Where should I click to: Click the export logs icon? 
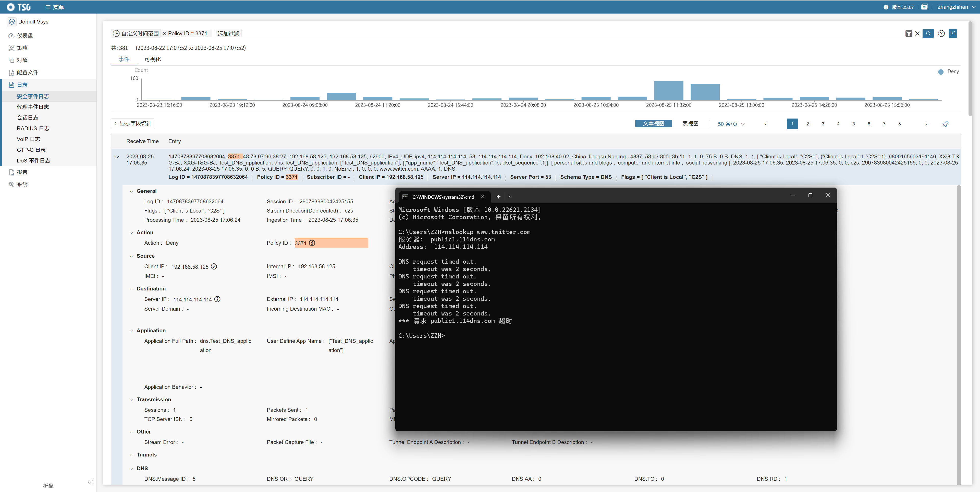click(x=953, y=33)
